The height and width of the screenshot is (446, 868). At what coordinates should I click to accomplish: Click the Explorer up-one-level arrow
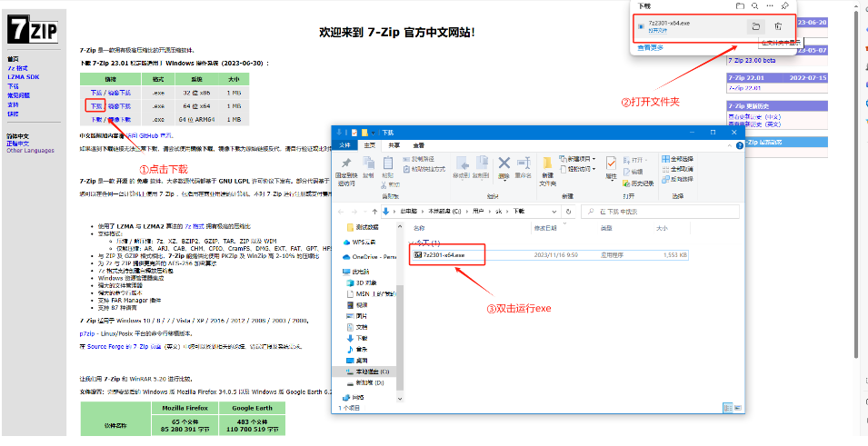(x=374, y=212)
